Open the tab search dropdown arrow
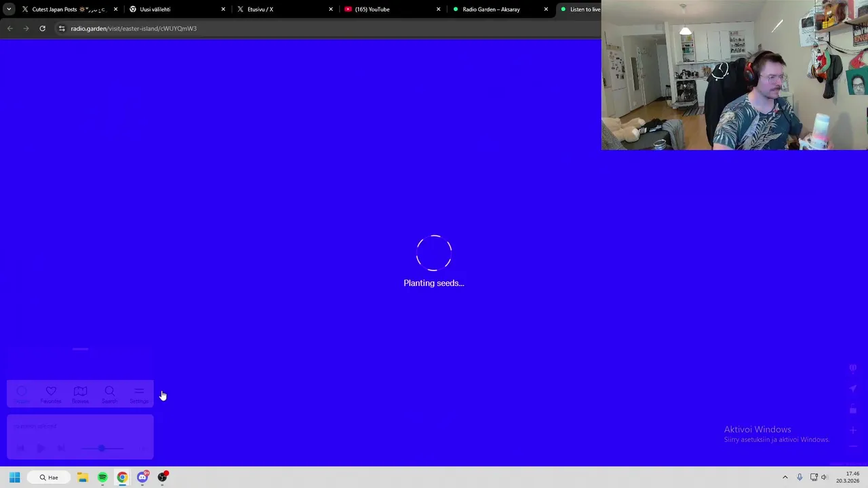The width and height of the screenshot is (868, 488). click(x=8, y=9)
